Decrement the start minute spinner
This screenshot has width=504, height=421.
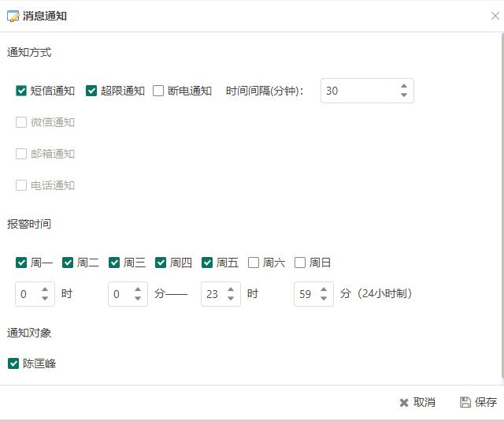coord(138,299)
